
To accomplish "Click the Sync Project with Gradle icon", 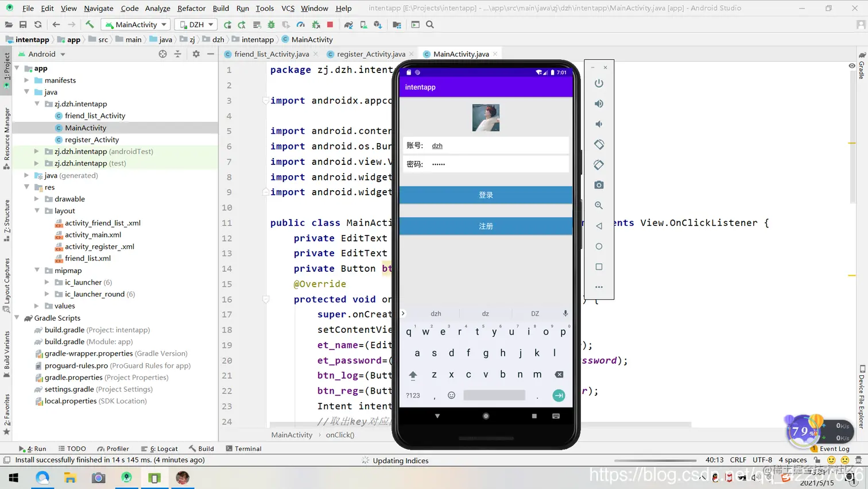I will coord(348,25).
